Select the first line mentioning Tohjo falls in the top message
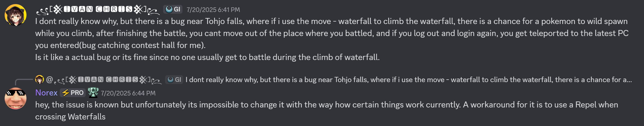This screenshot has height=126, width=644. [331, 21]
